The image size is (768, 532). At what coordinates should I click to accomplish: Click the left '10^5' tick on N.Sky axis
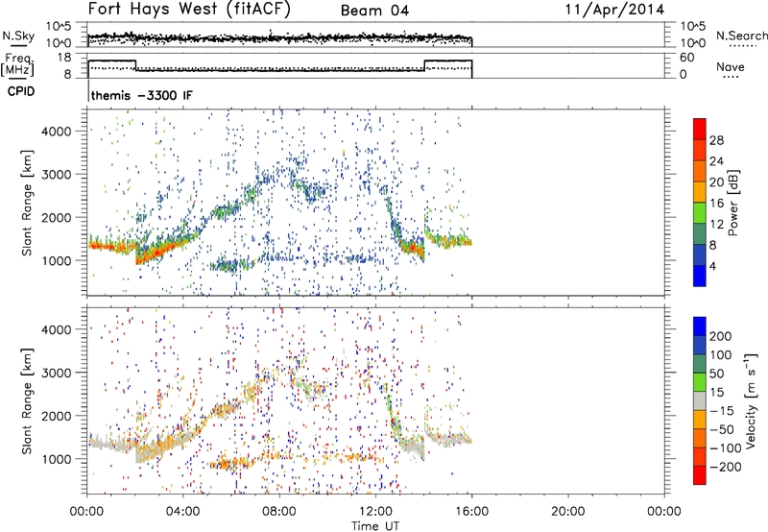59,27
